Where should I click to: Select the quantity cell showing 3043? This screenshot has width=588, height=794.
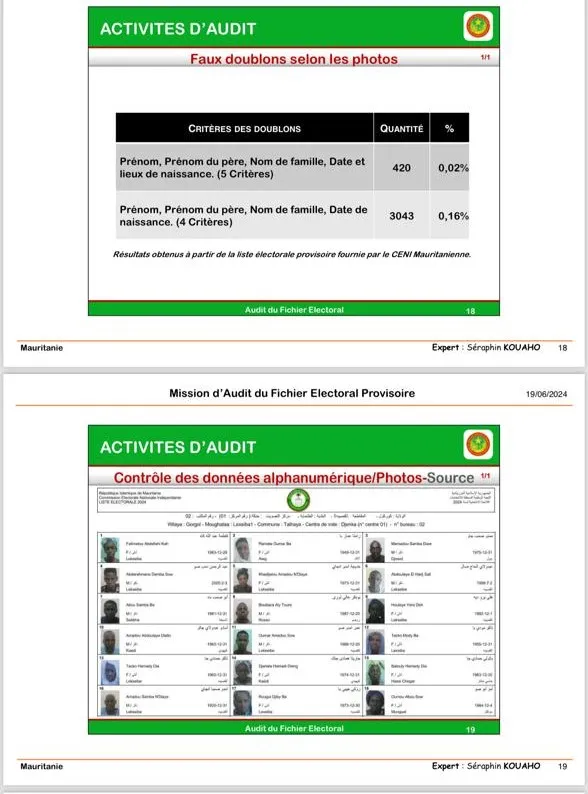point(402,216)
